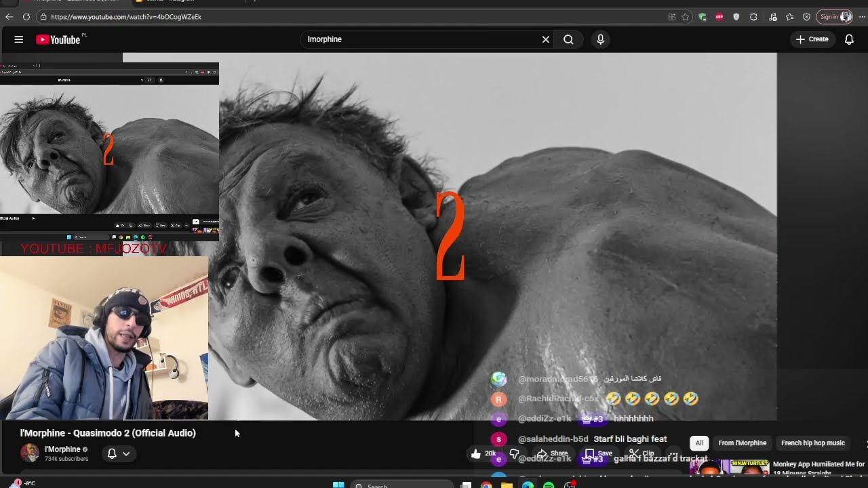The image size is (868, 488).
Task: Select the French hip hop music chip
Action: 813,443
